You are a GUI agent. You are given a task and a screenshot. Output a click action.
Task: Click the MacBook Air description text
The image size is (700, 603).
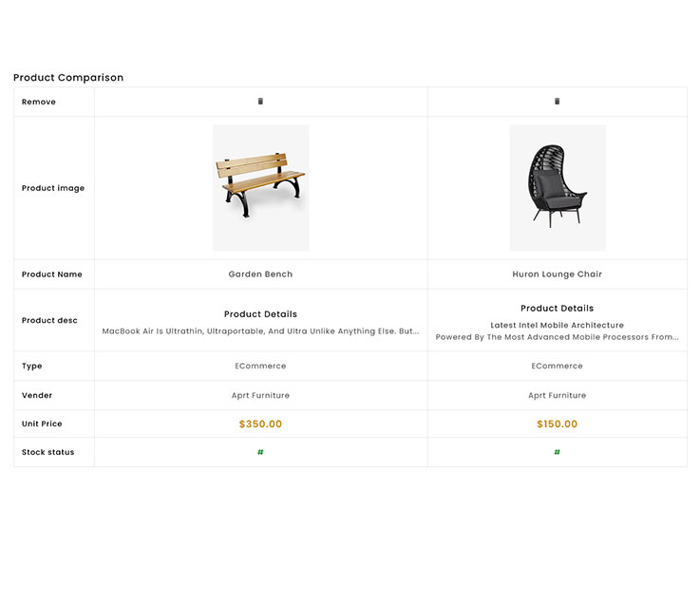point(260,331)
